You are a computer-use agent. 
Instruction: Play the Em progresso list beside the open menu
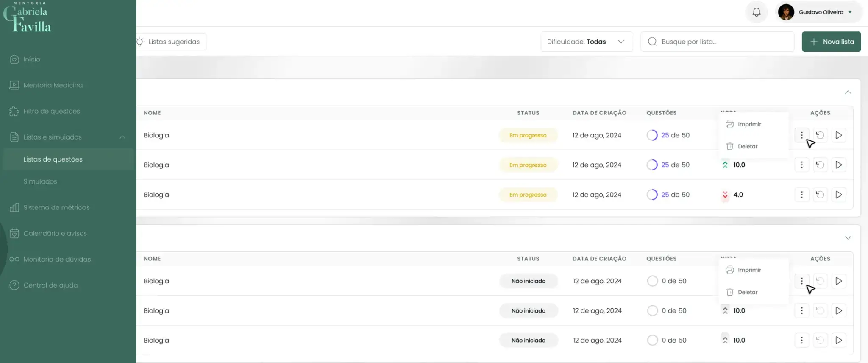[839, 135]
